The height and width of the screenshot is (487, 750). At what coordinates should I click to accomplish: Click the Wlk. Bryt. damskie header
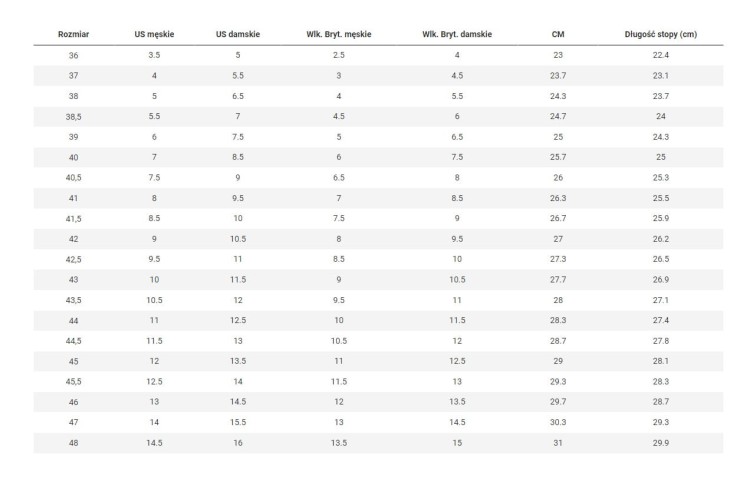(457, 34)
